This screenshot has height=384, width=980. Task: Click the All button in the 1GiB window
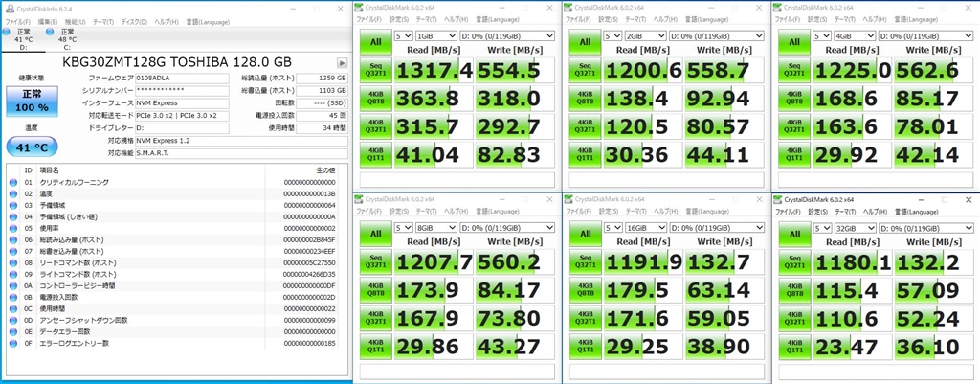coord(375,42)
